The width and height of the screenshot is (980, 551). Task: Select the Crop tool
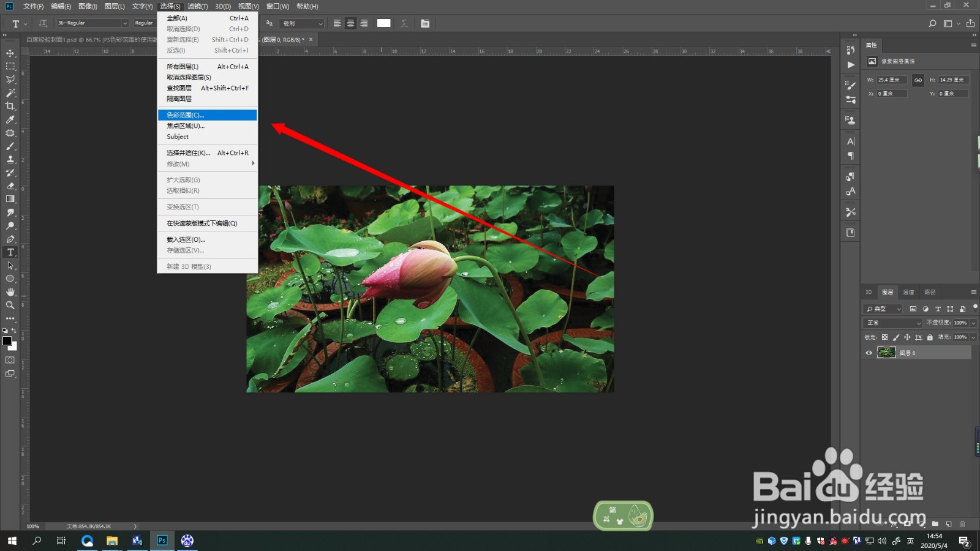point(10,106)
